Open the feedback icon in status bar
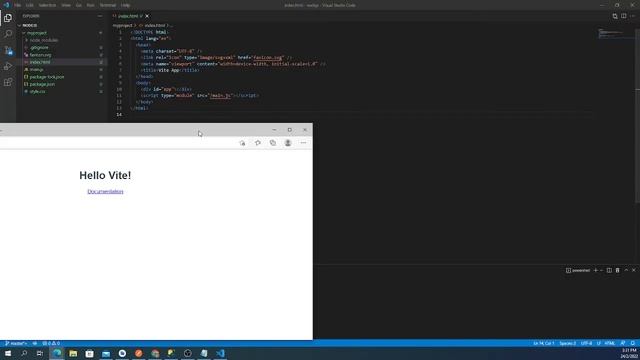The width and height of the screenshot is (640, 360). 623,343
